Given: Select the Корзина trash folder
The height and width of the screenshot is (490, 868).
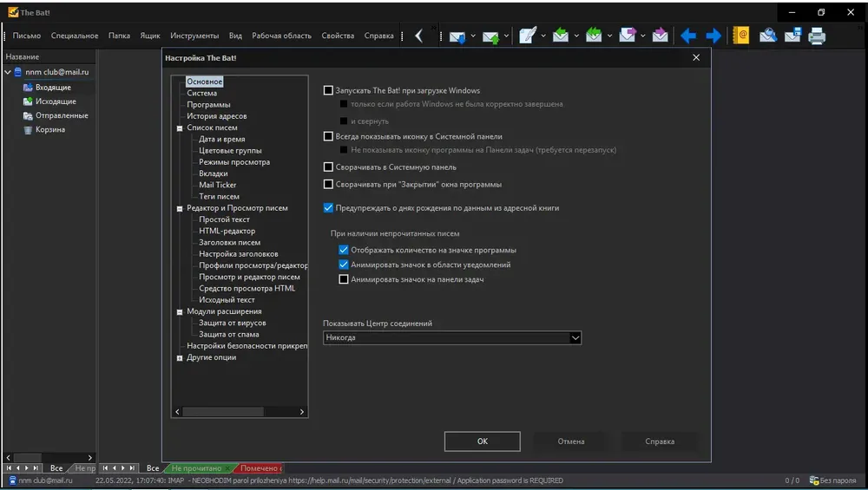Looking at the screenshot, I should click(x=49, y=129).
